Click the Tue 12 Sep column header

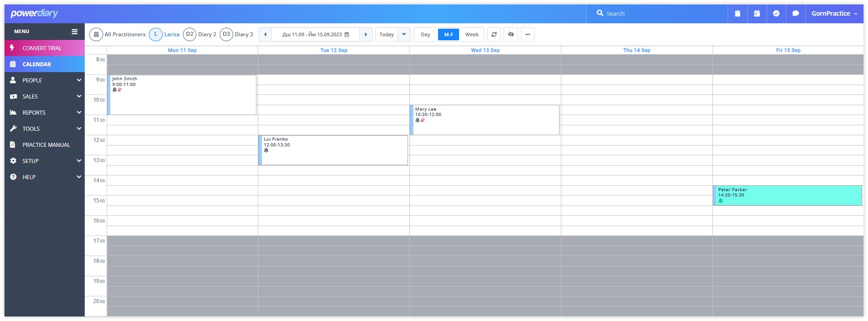[334, 50]
